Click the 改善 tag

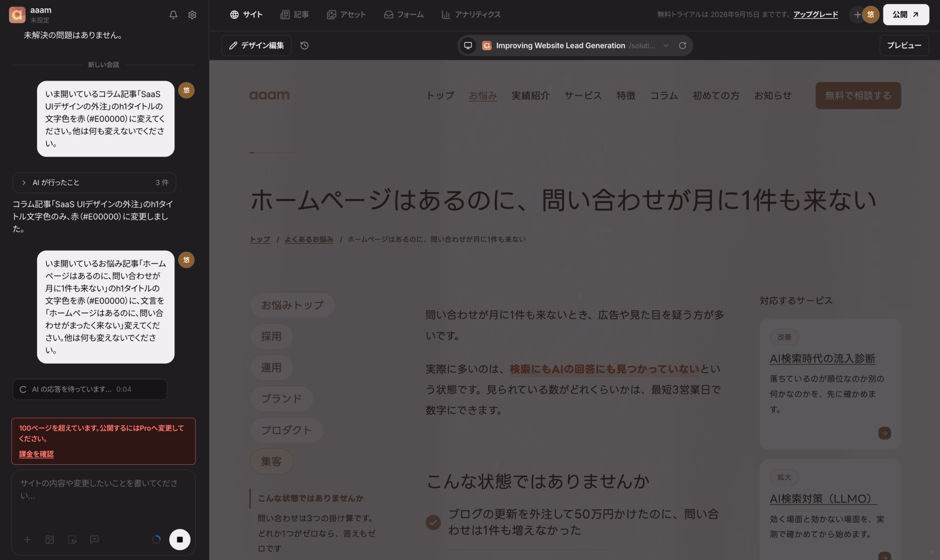pos(784,337)
